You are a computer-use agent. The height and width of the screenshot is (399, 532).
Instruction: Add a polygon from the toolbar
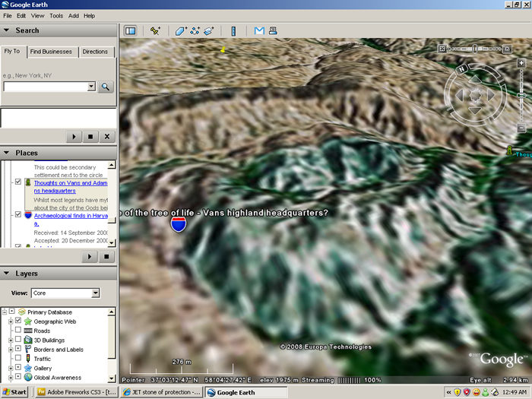click(181, 31)
